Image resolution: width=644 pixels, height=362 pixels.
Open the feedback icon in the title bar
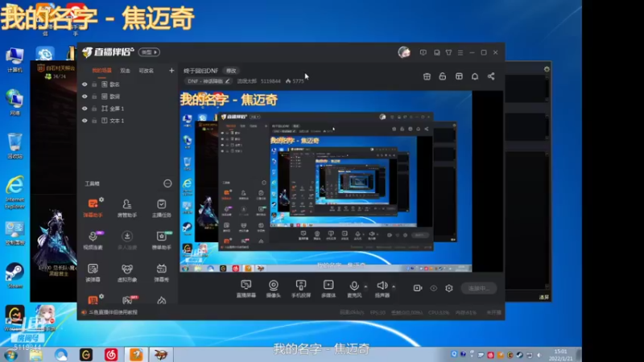point(423,52)
